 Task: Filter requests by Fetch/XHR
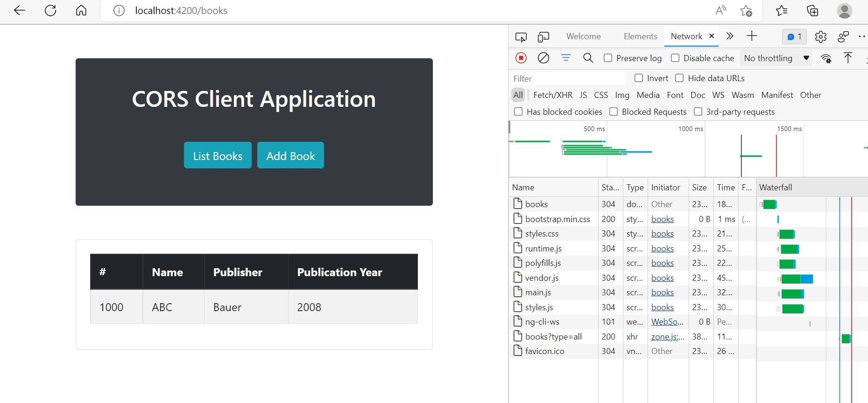(x=552, y=95)
